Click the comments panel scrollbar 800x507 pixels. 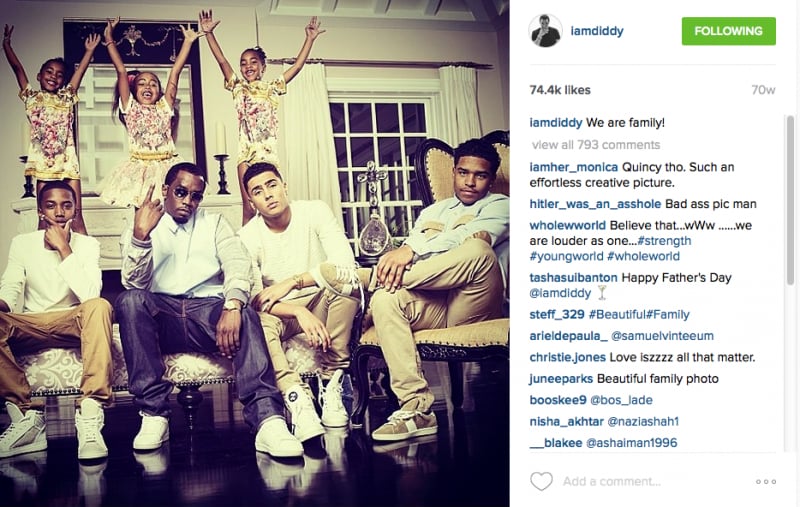[790, 199]
